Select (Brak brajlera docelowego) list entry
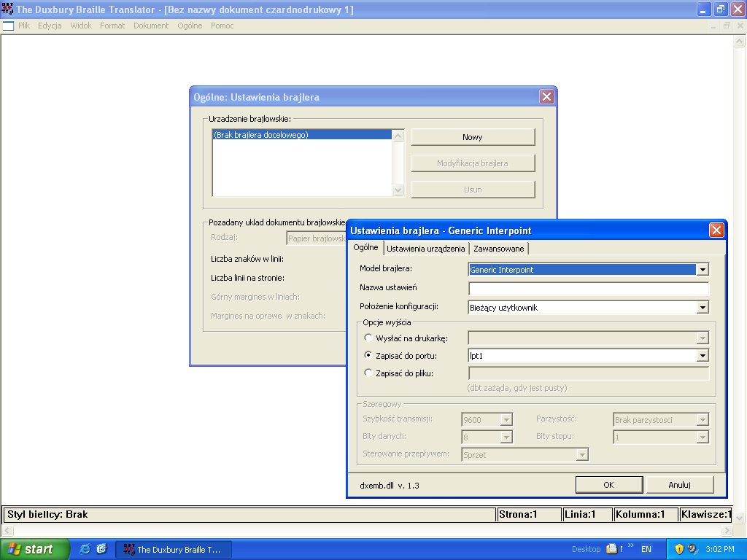 click(302, 135)
